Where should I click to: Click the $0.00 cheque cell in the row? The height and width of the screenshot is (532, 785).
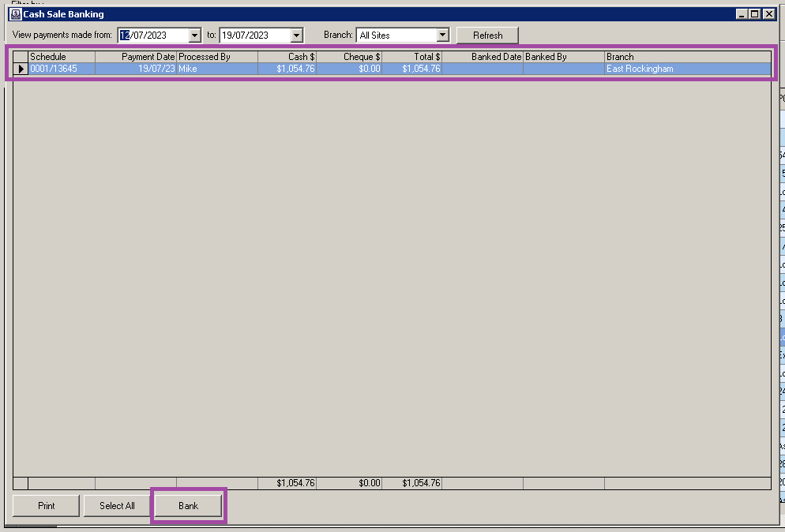click(x=349, y=69)
